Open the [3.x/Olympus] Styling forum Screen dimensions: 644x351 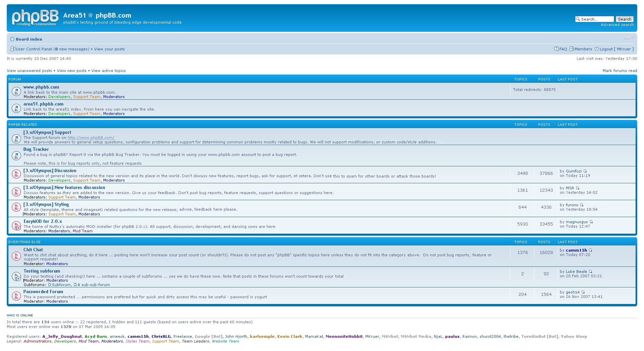coord(46,204)
